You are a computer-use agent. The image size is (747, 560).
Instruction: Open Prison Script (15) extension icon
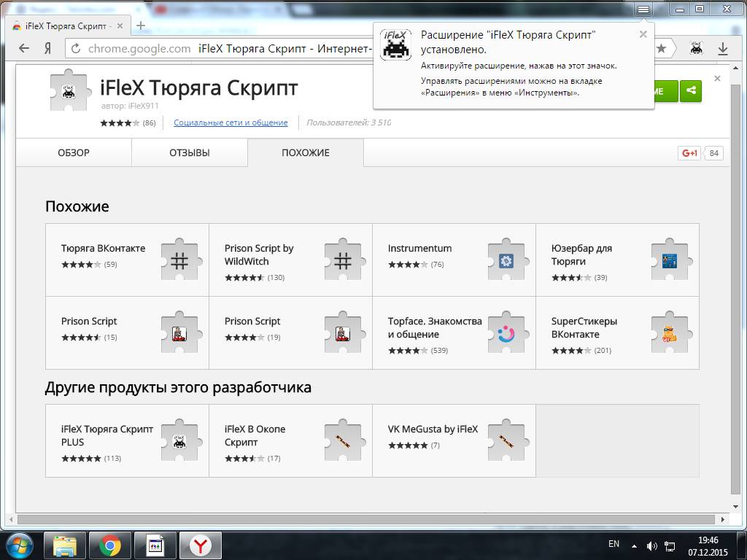point(179,332)
